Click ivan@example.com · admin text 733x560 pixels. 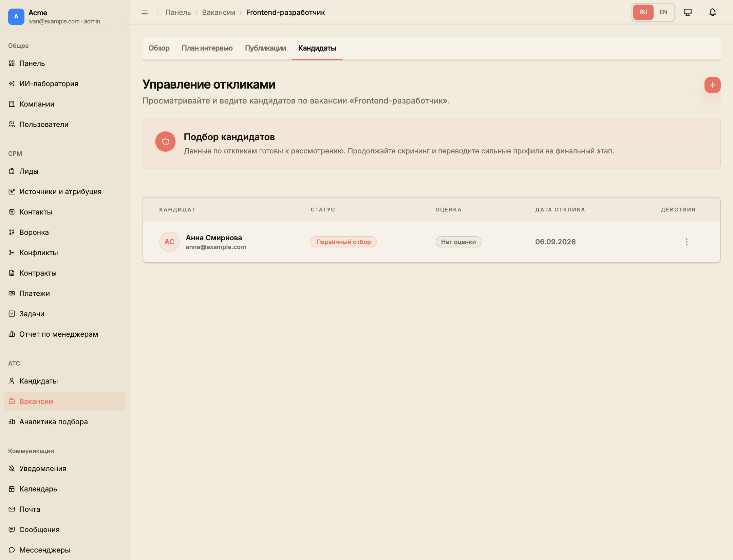click(64, 21)
